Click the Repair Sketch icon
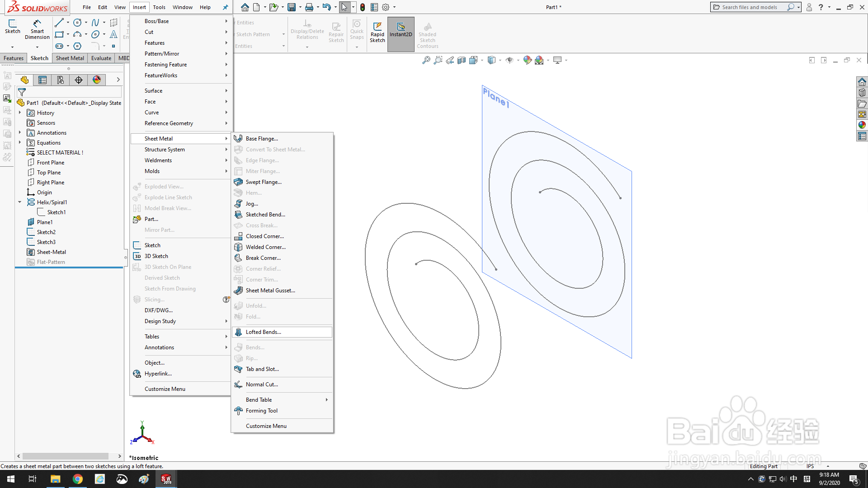Viewport: 868px width, 488px height. coord(336,28)
